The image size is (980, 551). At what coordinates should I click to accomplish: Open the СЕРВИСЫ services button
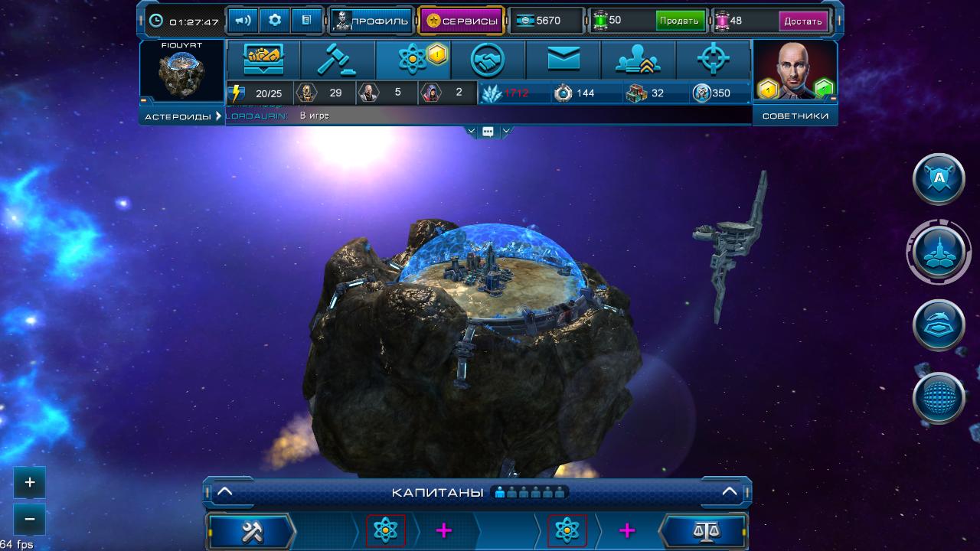coord(462,21)
